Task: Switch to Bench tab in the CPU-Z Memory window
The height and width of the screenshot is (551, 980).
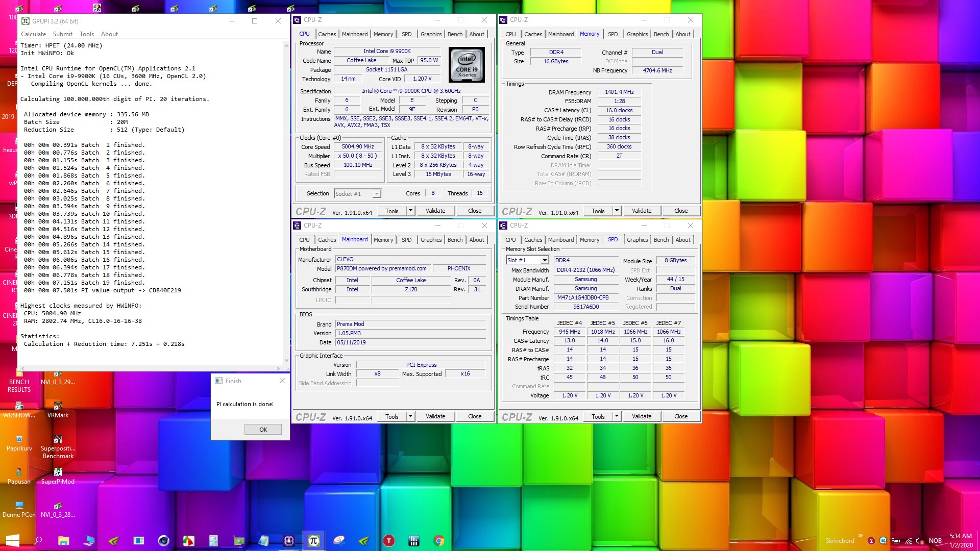Action: pos(661,34)
